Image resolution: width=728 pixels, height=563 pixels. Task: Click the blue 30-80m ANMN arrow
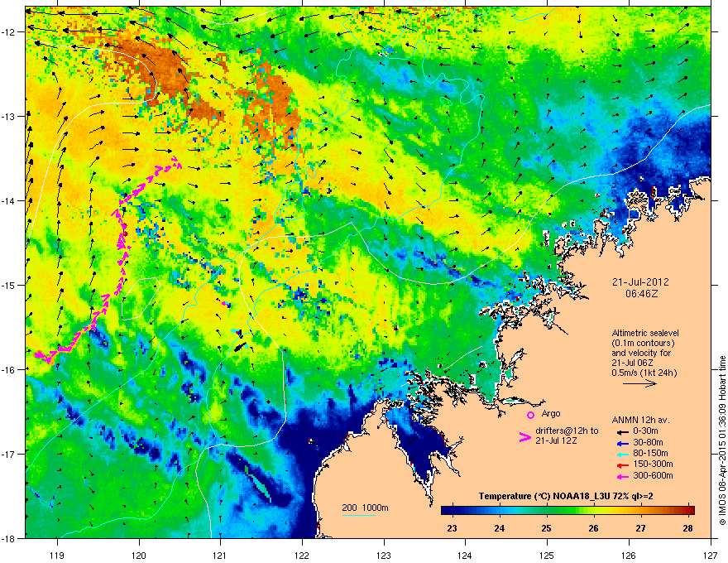621,443
